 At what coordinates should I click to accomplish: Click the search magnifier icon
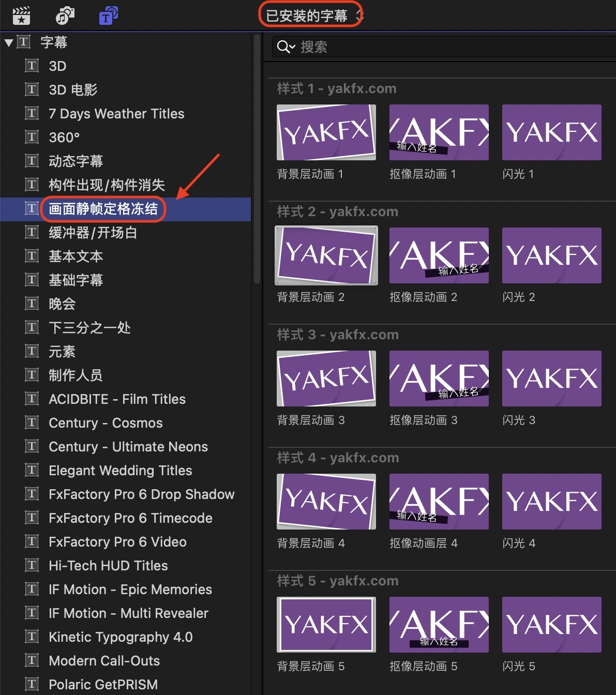tap(283, 47)
